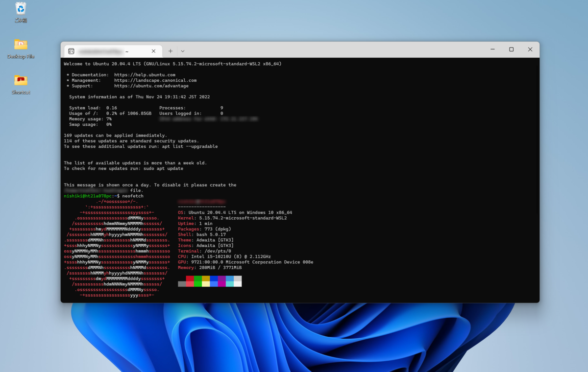This screenshot has width=588, height=372.
Task: Click 'The list of available updates is more than a week old' line
Action: 135,163
